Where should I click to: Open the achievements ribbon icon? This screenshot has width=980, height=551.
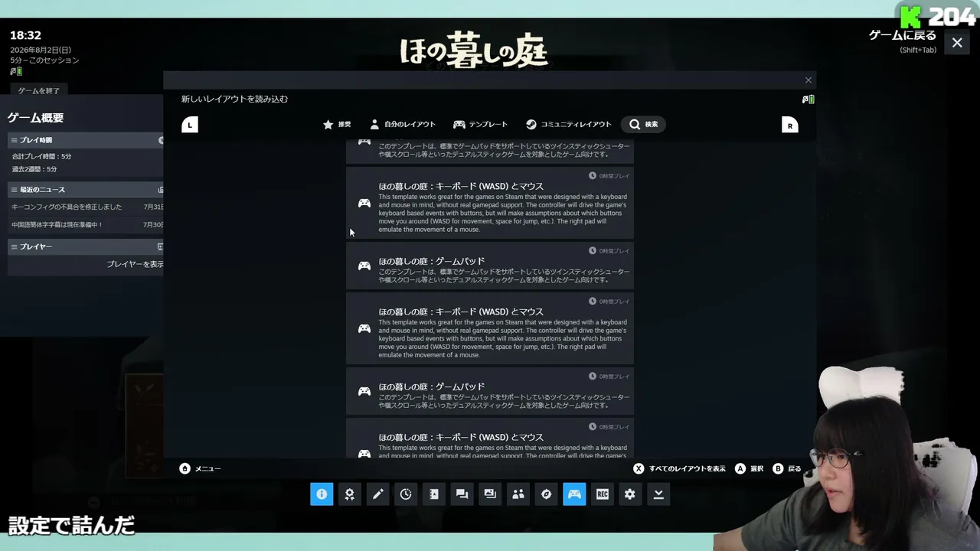(349, 494)
